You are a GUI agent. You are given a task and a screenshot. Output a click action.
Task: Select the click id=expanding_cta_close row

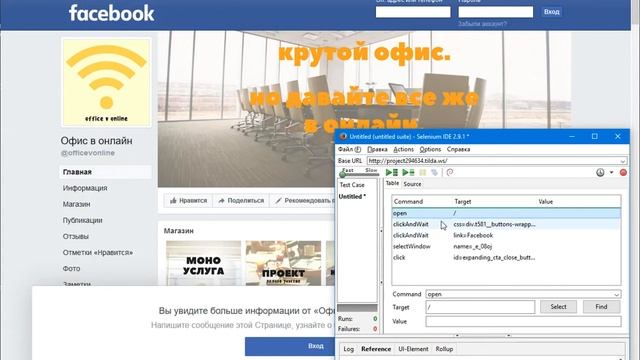tap(506, 258)
